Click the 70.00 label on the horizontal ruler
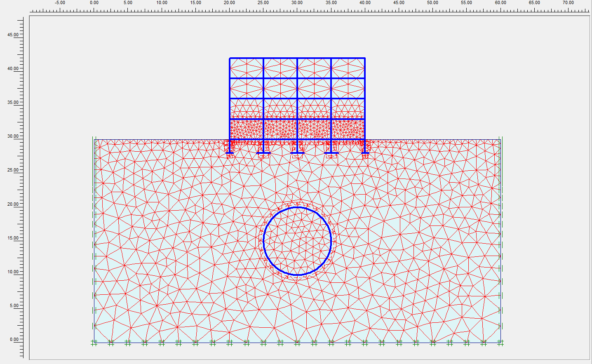Screen dimensions: 592x364 pyautogui.click(x=568, y=2)
